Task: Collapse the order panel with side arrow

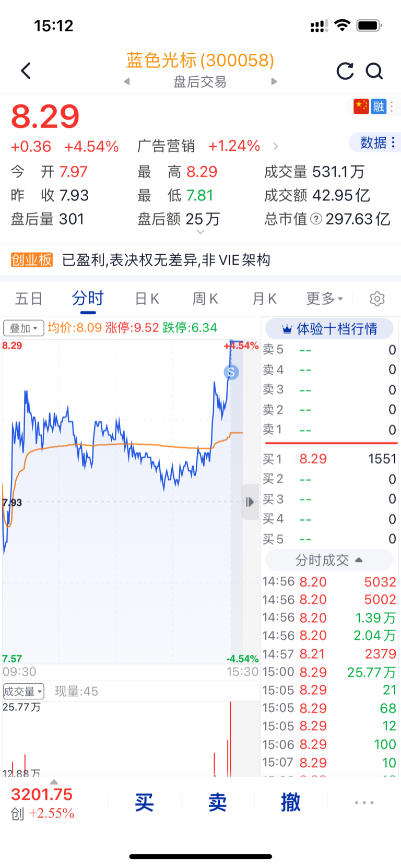Action: 250,502
